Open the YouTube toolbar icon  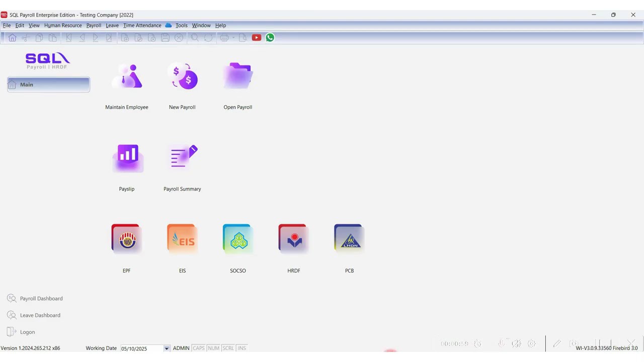point(257,38)
